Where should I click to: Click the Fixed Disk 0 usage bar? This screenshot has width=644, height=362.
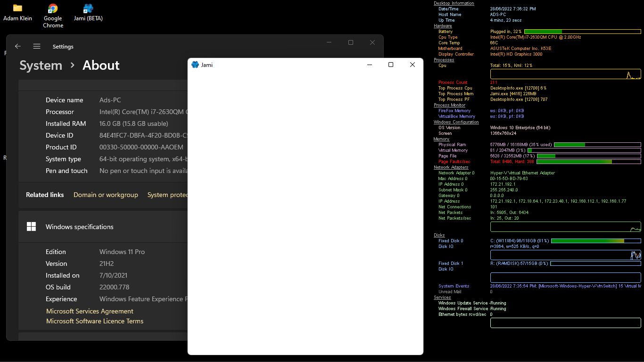pyautogui.click(x=596, y=241)
